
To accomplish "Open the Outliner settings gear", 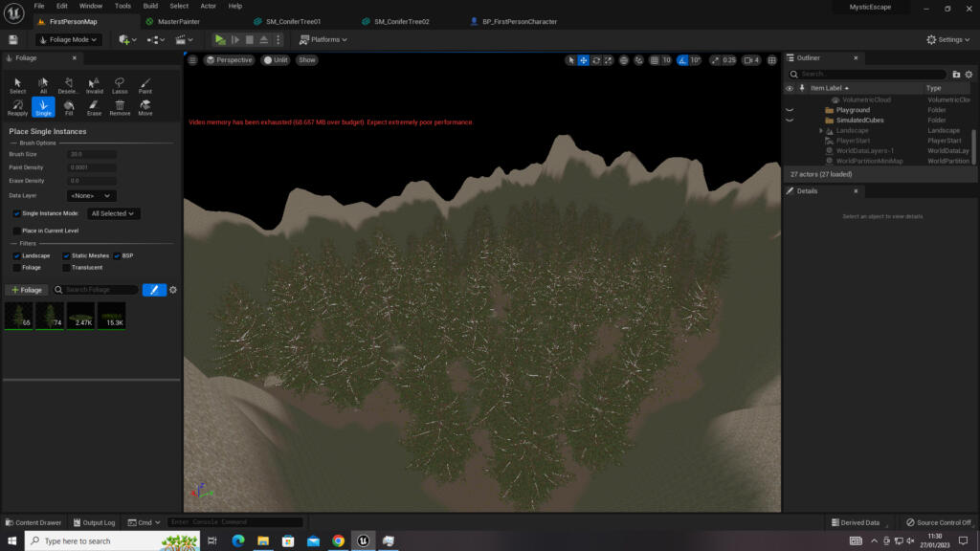I will tap(969, 74).
